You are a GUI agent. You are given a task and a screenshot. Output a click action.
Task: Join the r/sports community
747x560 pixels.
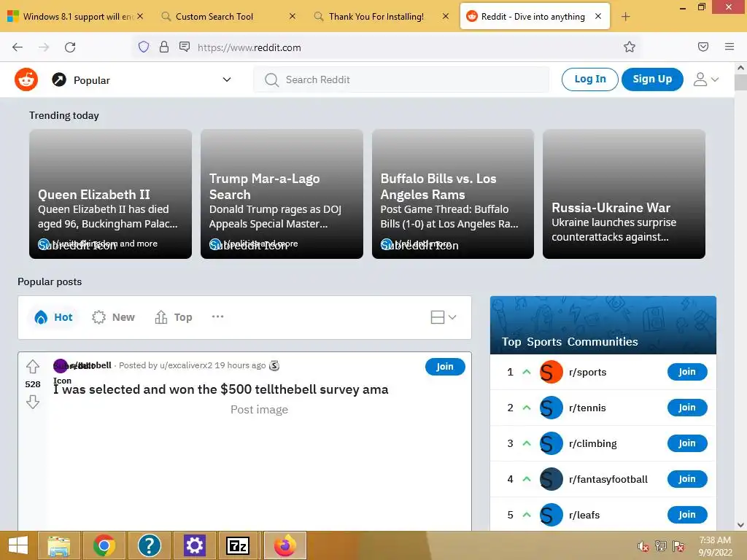686,372
